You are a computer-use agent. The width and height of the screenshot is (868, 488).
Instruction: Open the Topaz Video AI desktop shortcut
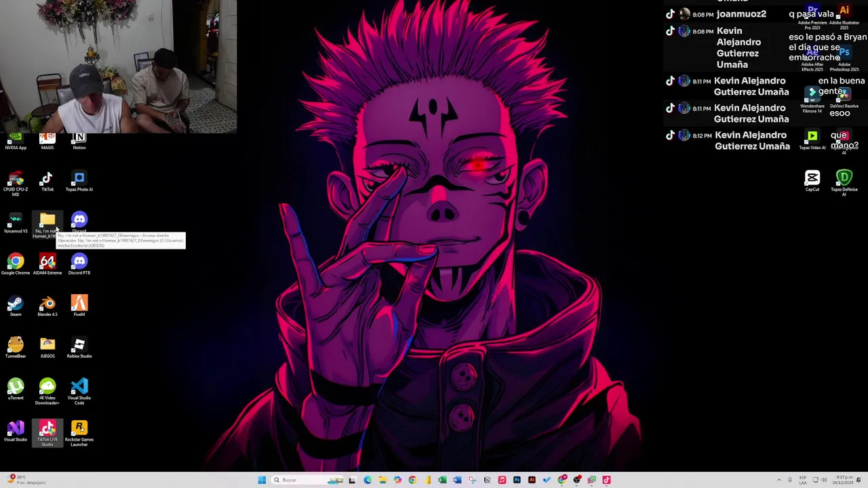(x=812, y=140)
